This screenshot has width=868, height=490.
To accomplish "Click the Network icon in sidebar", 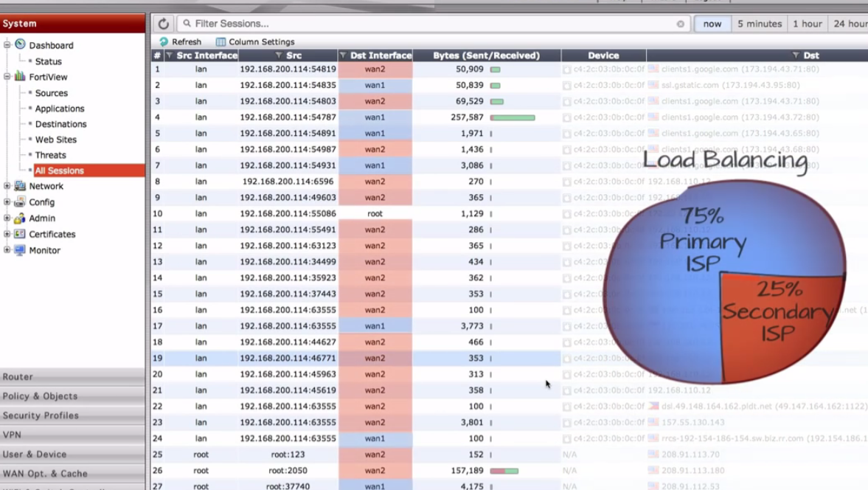I will (x=20, y=185).
